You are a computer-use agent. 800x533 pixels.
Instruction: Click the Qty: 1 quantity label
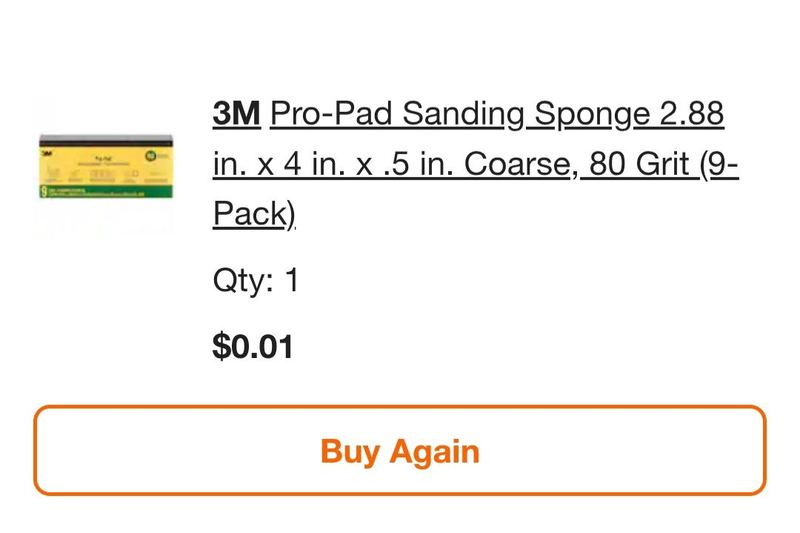coord(255,280)
